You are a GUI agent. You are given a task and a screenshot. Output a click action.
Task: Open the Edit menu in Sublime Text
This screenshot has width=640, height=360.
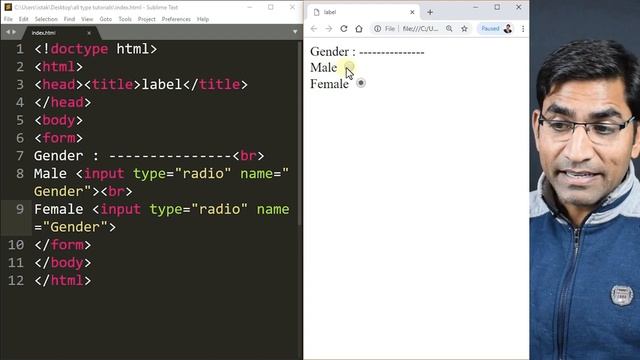coord(24,19)
